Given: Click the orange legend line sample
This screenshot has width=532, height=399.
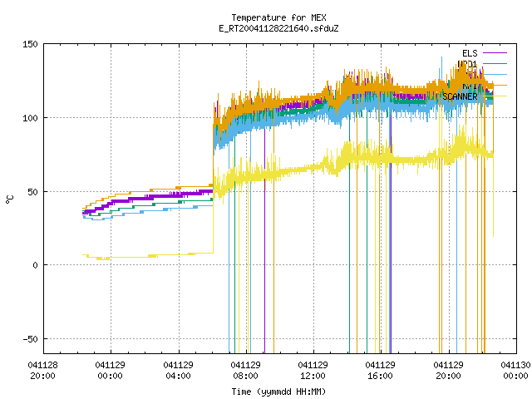Looking at the screenshot, I should [495, 85].
